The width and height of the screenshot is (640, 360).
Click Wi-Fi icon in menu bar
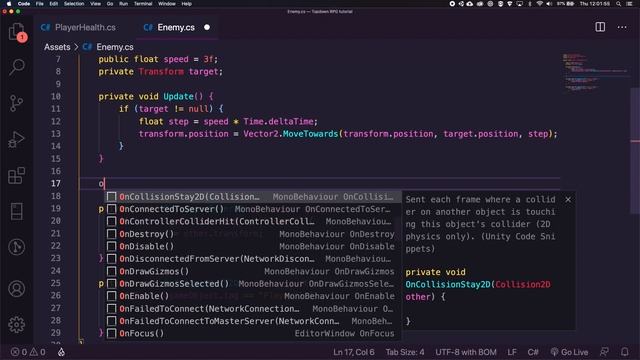[540, 4]
